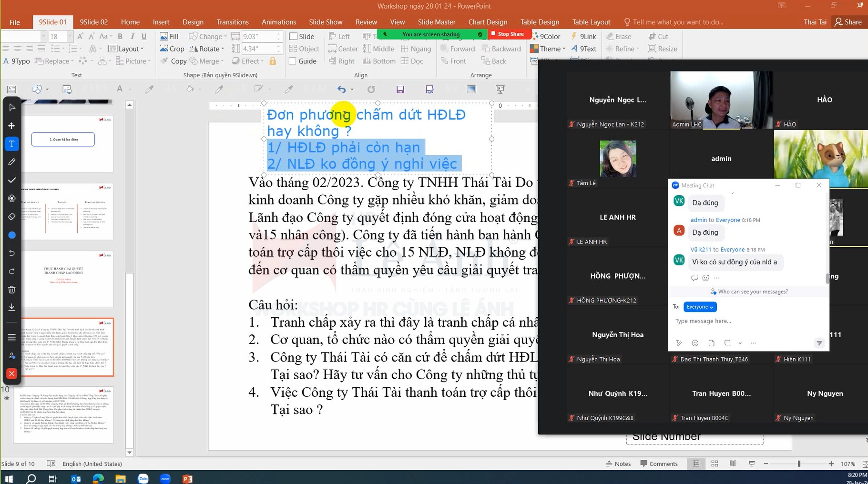The height and width of the screenshot is (484, 868).
Task: Open PowerPoint from the Windows taskbar
Action: [187, 478]
